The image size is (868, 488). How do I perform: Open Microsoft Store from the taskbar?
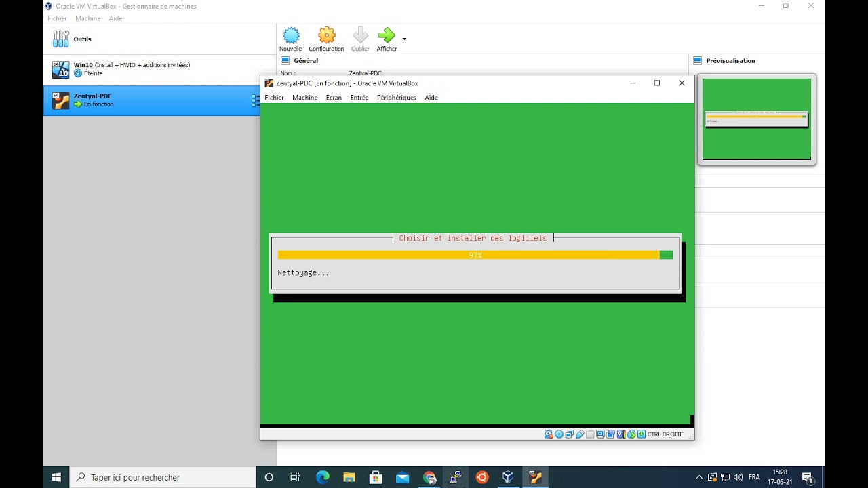[376, 477]
